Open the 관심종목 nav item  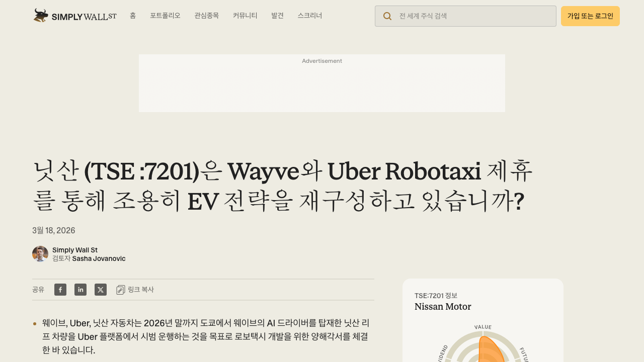[x=207, y=16]
